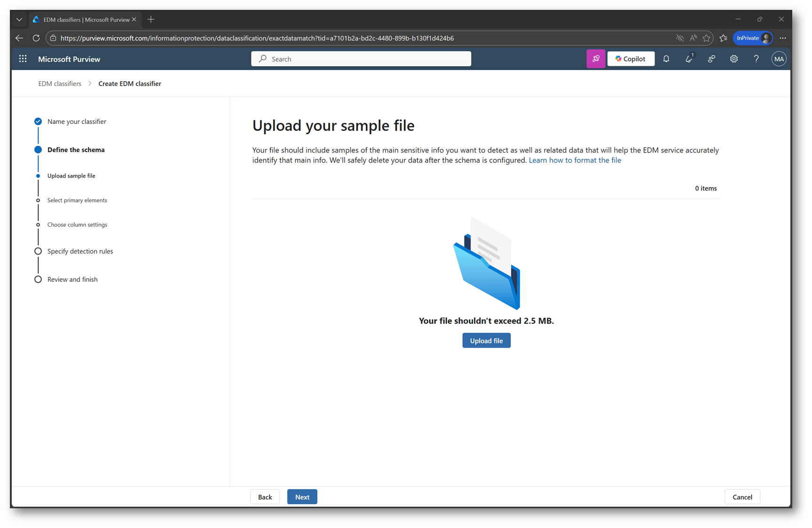The image size is (812, 528).
Task: Click "Your file shouldn't exceed 2.5 MB." text
Action: click(x=486, y=321)
